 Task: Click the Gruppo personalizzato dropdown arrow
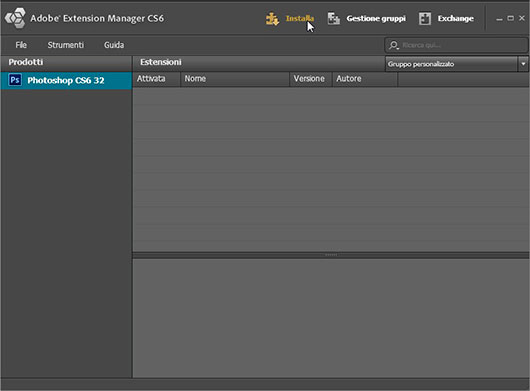click(523, 64)
